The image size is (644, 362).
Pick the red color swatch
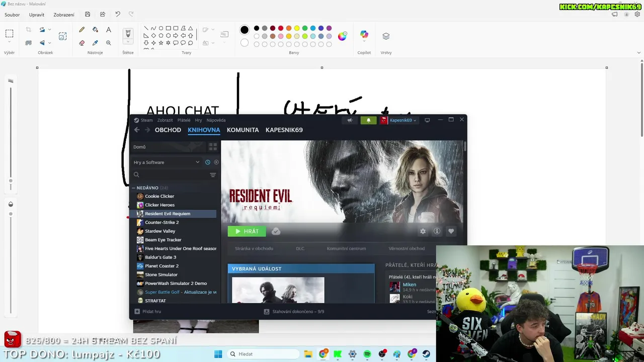point(281,28)
